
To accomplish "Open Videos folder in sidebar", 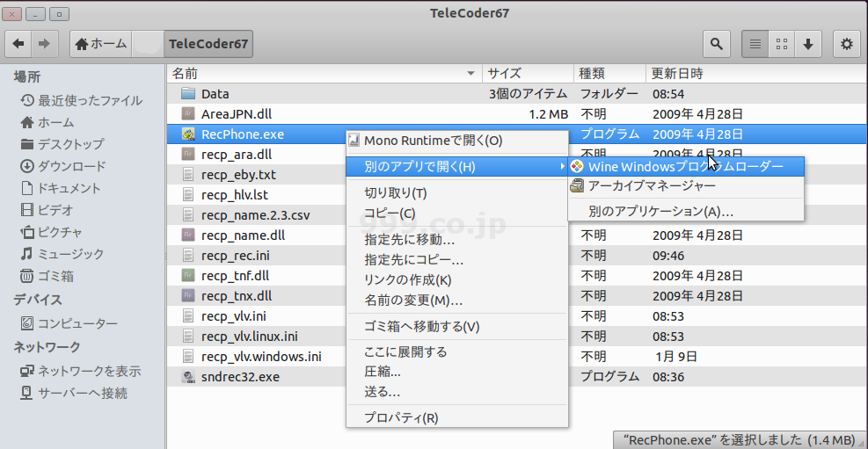I will click(x=47, y=210).
